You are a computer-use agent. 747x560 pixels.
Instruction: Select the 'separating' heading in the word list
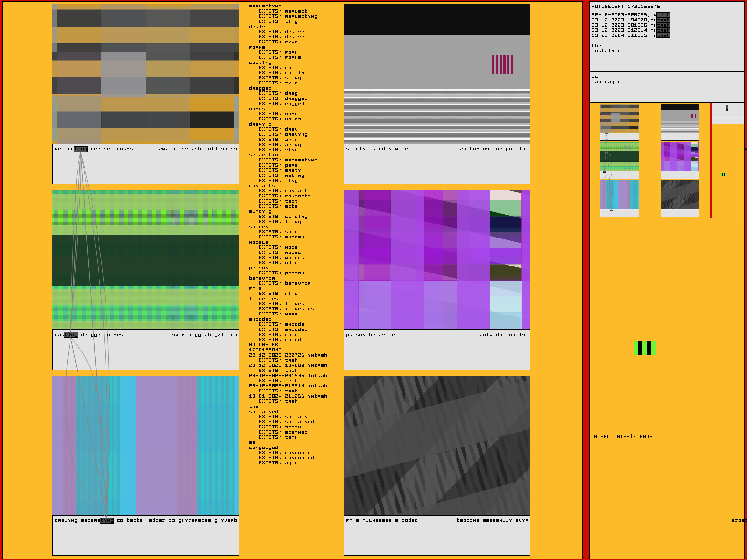(265, 155)
